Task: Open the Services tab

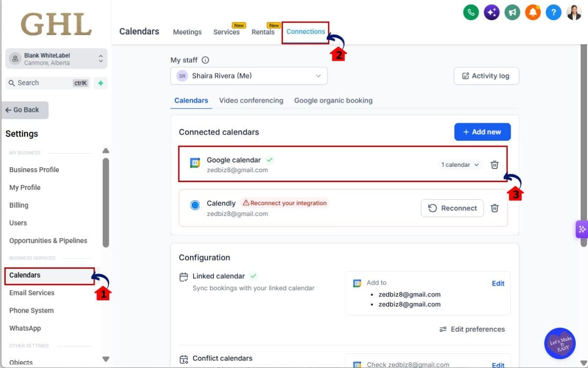Action: pyautogui.click(x=226, y=32)
